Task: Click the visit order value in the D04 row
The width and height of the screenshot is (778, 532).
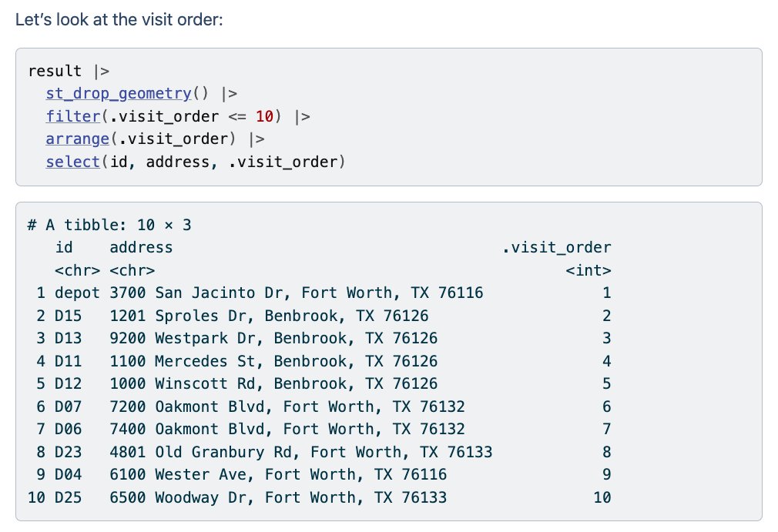Action: click(x=607, y=474)
